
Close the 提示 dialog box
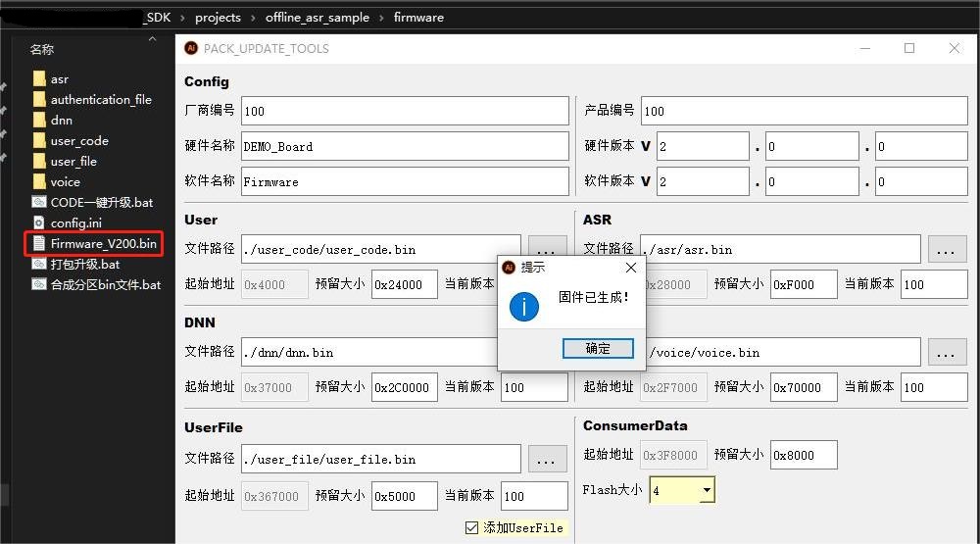point(630,268)
